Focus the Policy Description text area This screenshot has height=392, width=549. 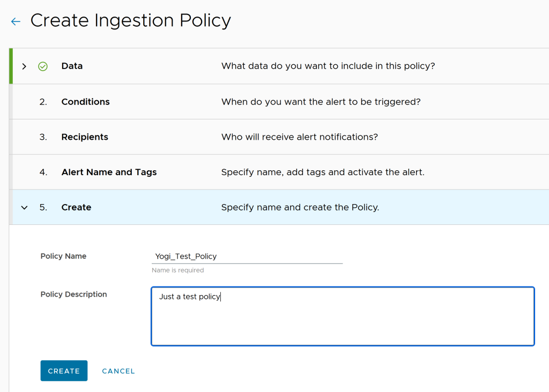pyautogui.click(x=343, y=316)
